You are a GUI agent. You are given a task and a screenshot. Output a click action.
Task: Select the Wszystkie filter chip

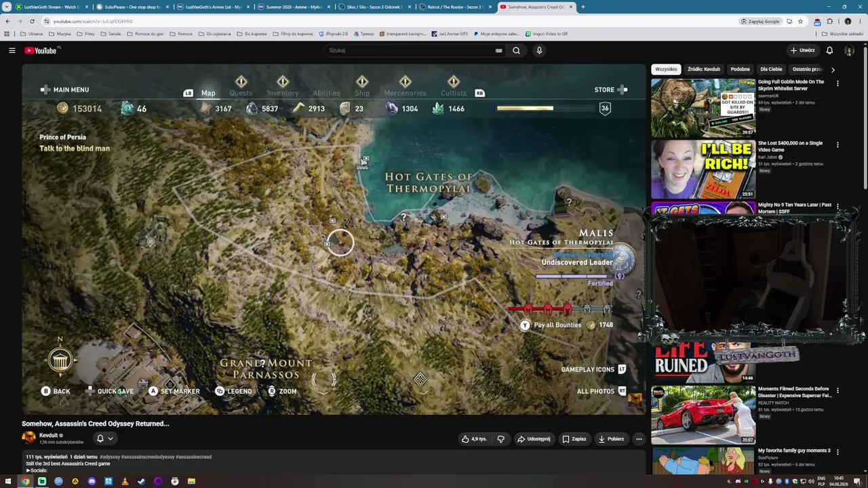coord(666,69)
